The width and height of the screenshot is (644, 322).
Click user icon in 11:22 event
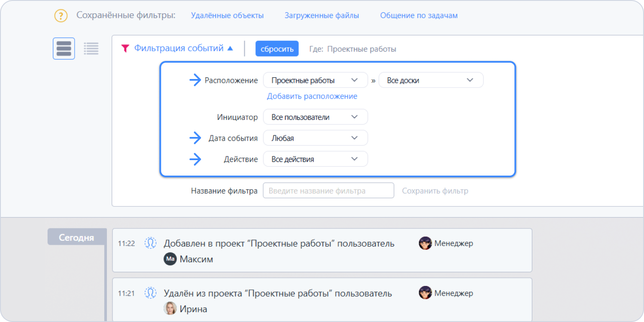click(151, 243)
